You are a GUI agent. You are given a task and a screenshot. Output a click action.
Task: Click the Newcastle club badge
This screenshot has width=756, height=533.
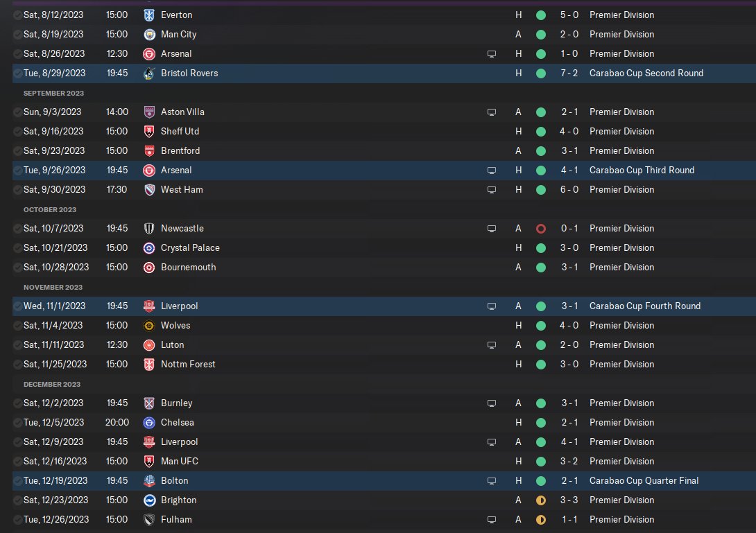pos(148,228)
